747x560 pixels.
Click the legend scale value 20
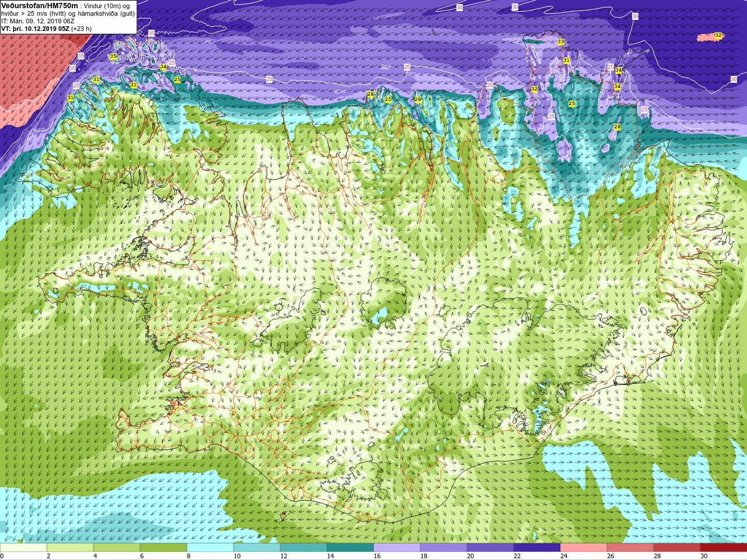click(x=470, y=556)
